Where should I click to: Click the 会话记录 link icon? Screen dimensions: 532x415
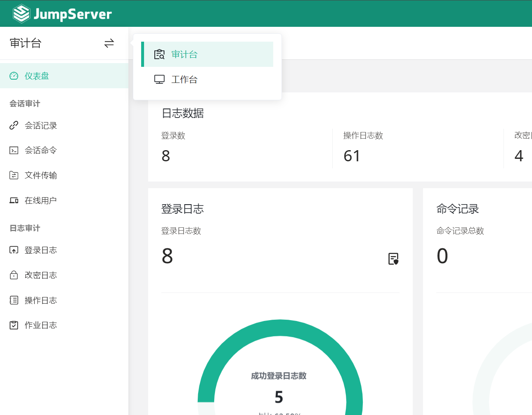point(14,125)
